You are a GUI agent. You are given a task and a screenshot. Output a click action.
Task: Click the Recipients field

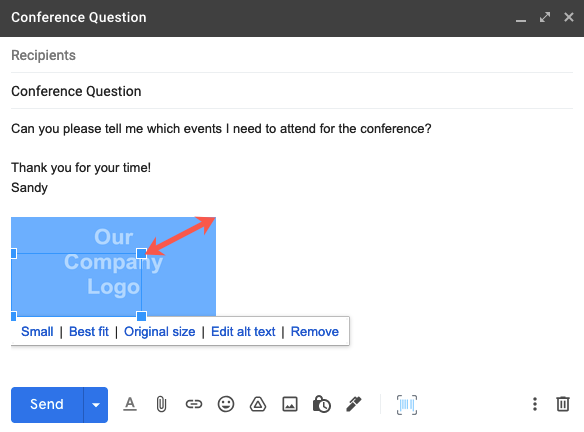(292, 55)
